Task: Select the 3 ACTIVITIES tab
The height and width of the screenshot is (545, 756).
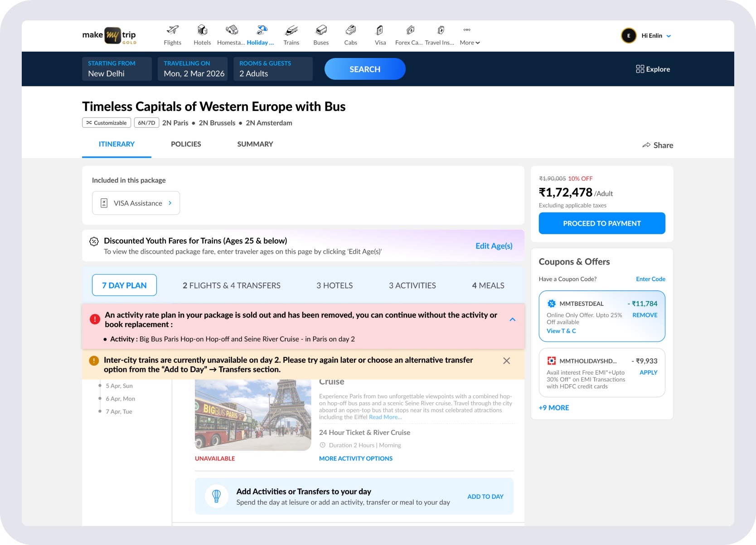Action: coord(412,285)
